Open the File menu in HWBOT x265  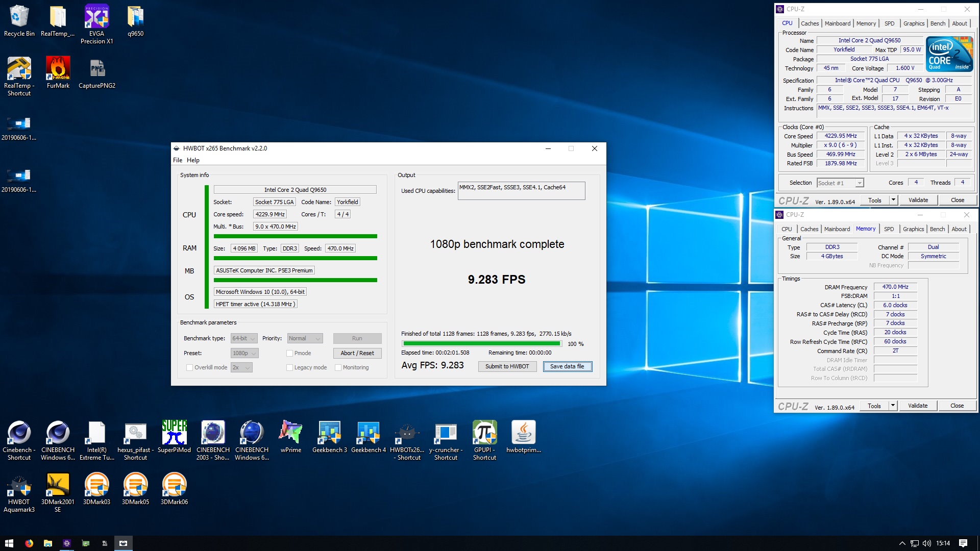click(177, 160)
